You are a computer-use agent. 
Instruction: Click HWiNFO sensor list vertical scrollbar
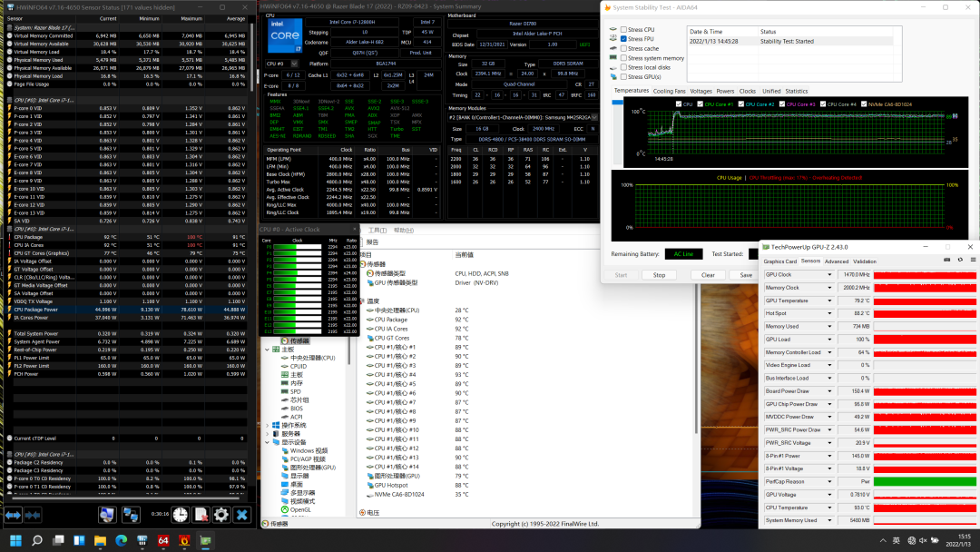pyautogui.click(x=251, y=56)
